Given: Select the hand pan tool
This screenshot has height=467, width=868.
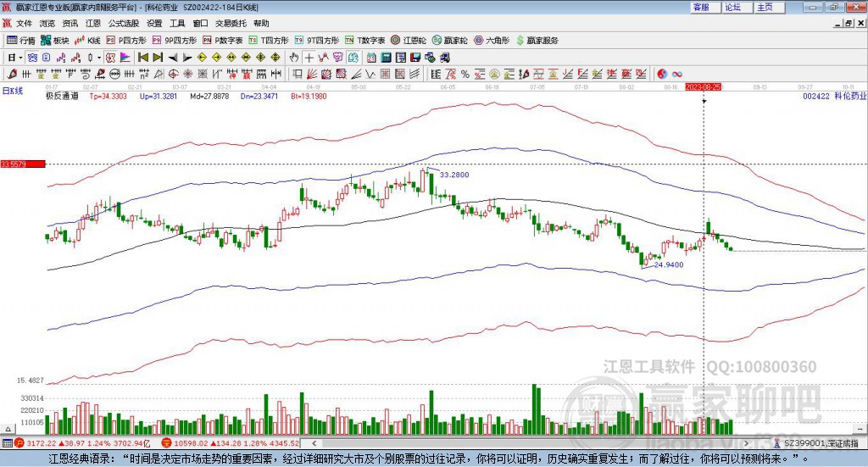Looking at the screenshot, I should [x=293, y=58].
